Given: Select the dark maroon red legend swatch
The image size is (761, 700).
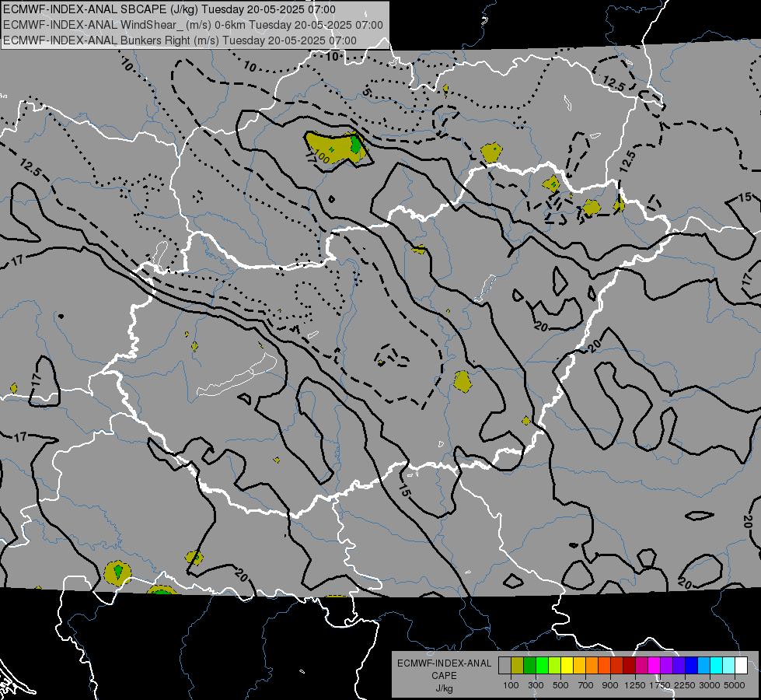Looking at the screenshot, I should point(630,665).
